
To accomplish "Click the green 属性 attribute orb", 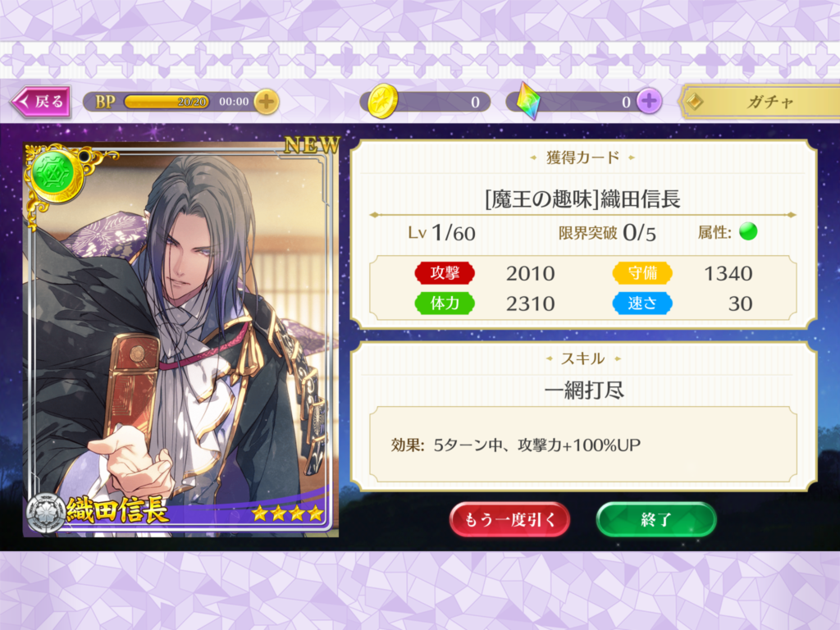I will coord(748,231).
